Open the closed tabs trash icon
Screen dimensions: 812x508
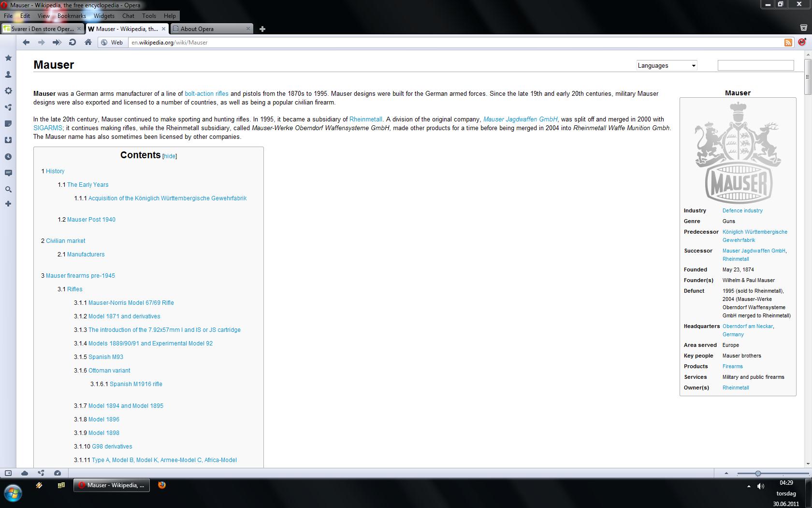click(804, 29)
